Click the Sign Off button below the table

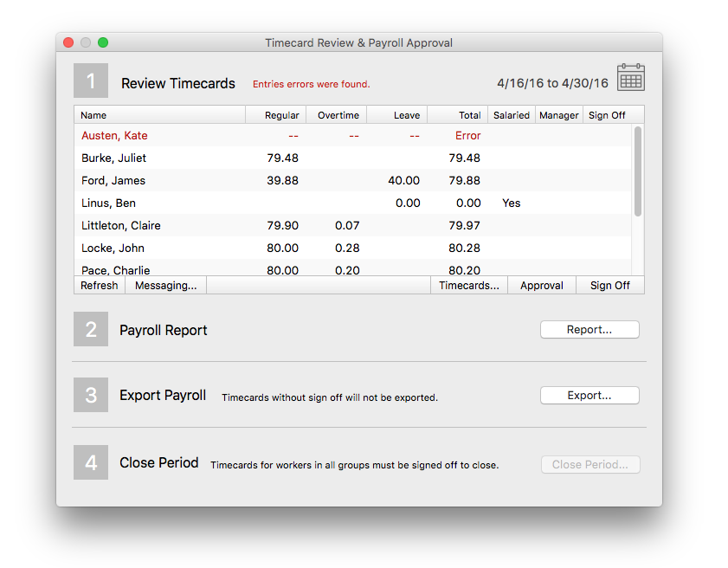610,285
